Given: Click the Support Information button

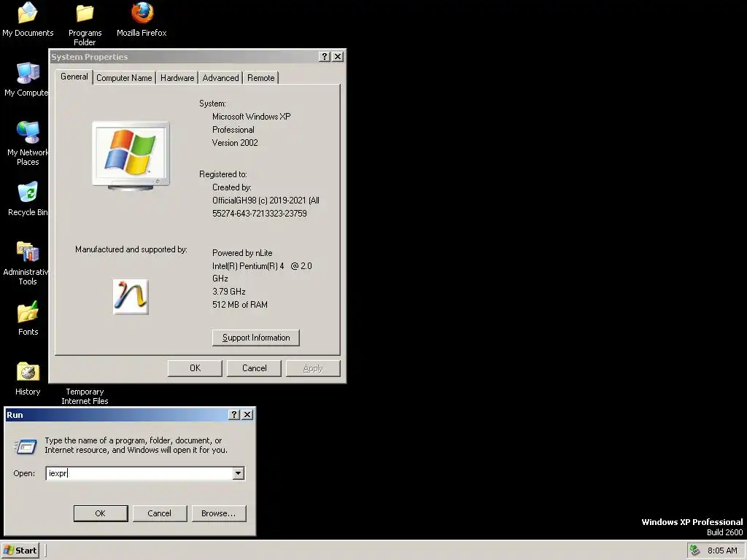Looking at the screenshot, I should pyautogui.click(x=256, y=338).
